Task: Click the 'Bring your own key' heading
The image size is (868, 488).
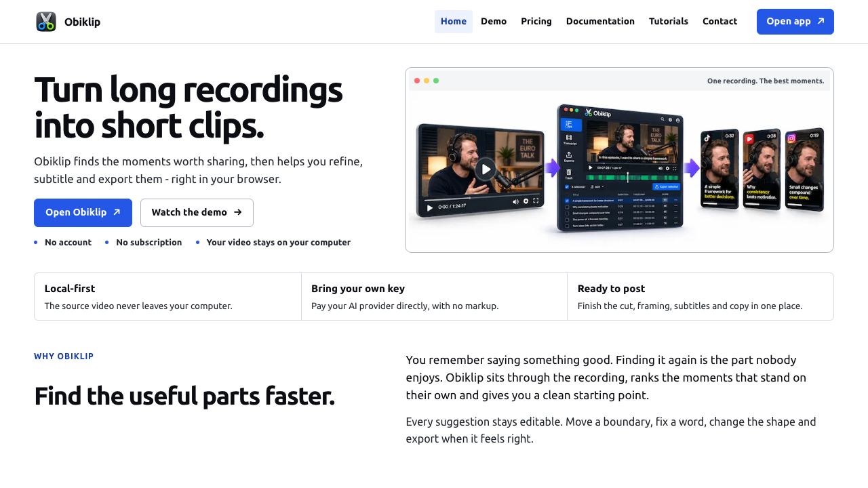Action: click(358, 289)
